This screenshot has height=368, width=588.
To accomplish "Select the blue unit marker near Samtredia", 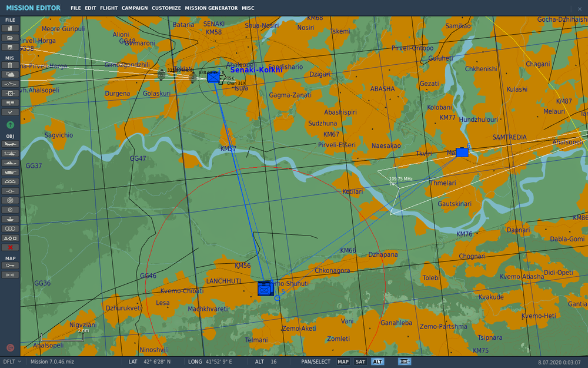I will pos(462,152).
